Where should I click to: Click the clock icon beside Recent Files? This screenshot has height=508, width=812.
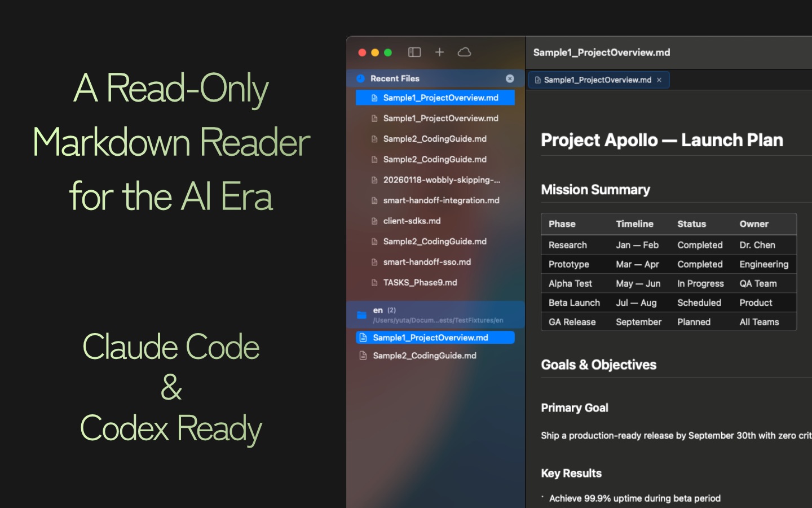pos(361,78)
